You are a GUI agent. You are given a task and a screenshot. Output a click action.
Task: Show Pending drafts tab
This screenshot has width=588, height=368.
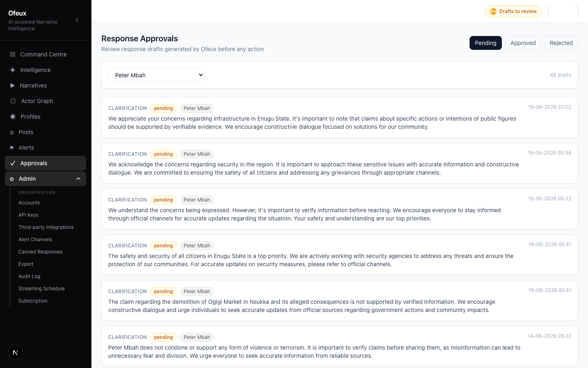486,43
